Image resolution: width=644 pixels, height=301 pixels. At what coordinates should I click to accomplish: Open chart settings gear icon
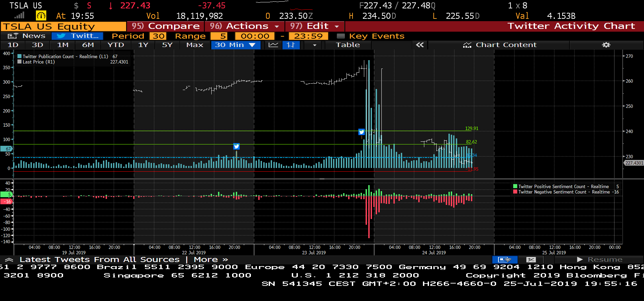tap(606, 45)
